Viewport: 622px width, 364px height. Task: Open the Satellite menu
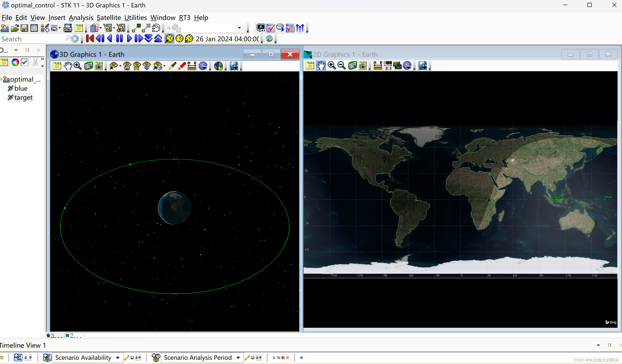tap(109, 18)
